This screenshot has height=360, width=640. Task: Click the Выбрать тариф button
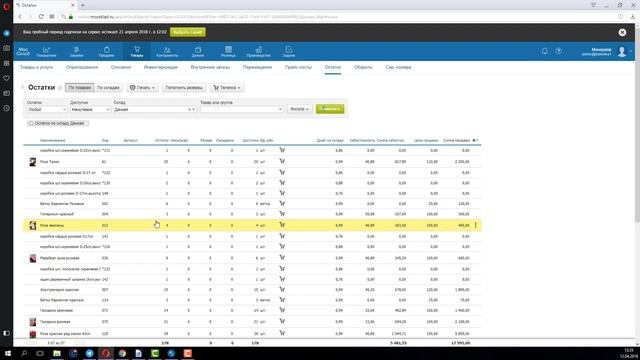click(188, 32)
